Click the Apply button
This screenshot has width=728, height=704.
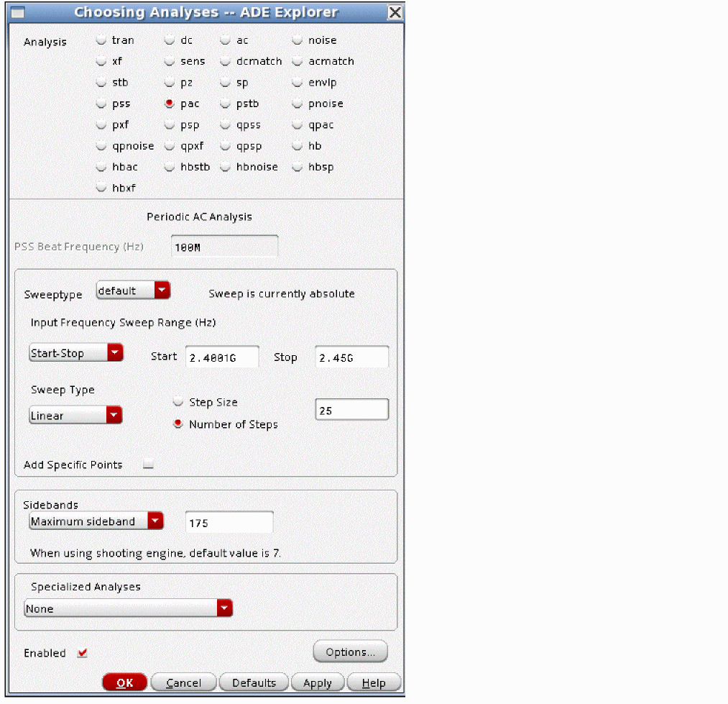(x=318, y=682)
